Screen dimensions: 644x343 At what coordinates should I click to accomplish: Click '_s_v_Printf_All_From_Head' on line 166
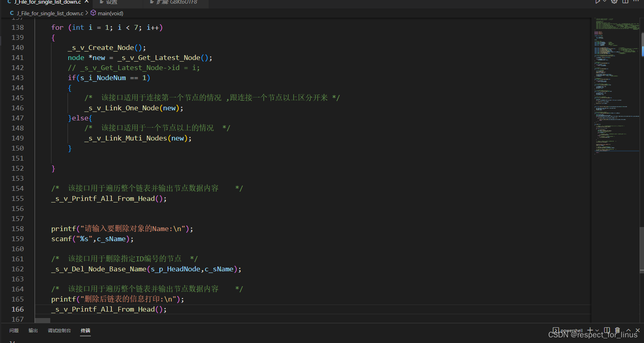(x=103, y=309)
